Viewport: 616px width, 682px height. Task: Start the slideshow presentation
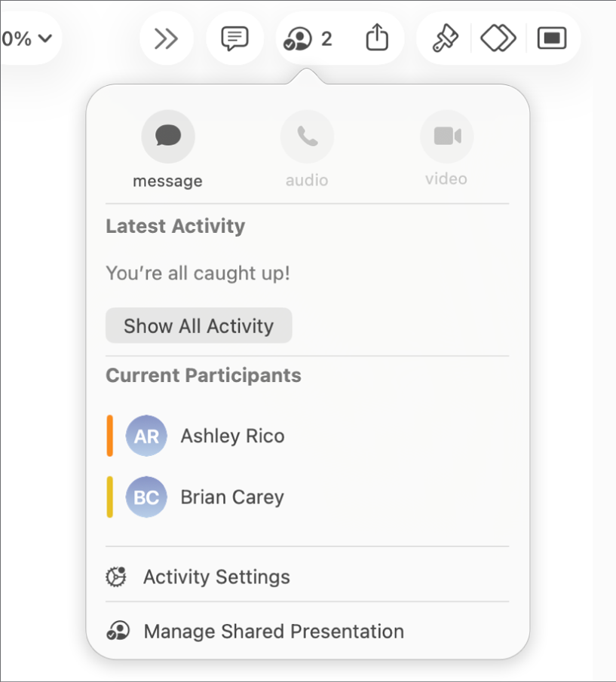click(552, 38)
